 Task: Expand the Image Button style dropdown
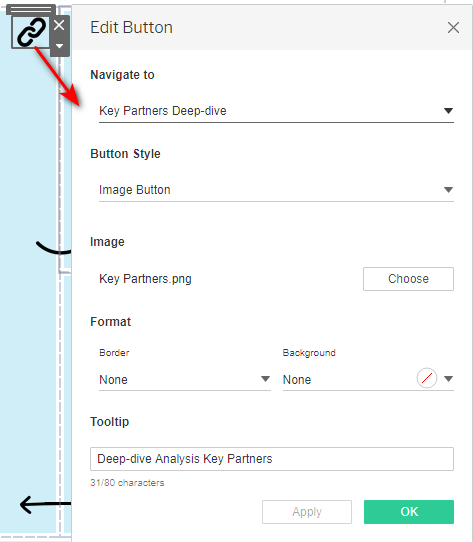pyautogui.click(x=276, y=190)
